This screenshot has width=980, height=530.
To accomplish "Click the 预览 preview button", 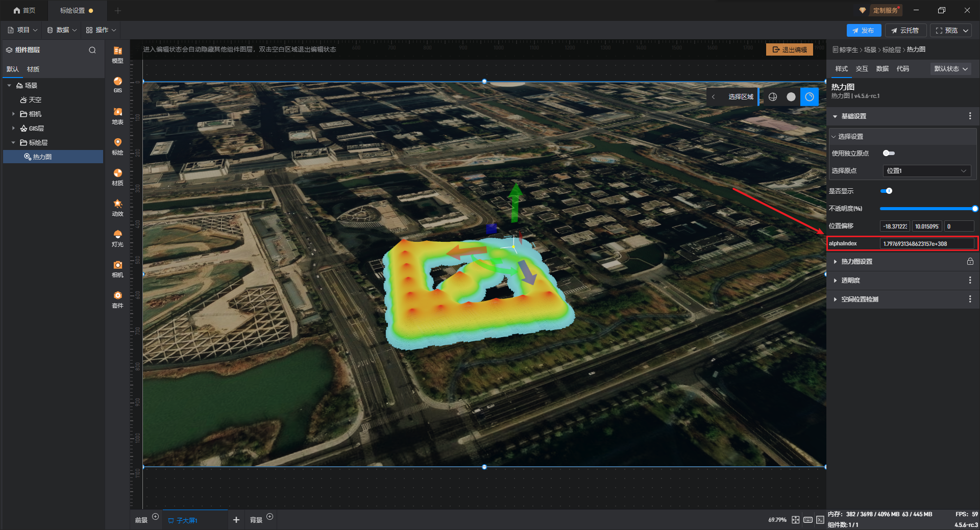I will (946, 31).
